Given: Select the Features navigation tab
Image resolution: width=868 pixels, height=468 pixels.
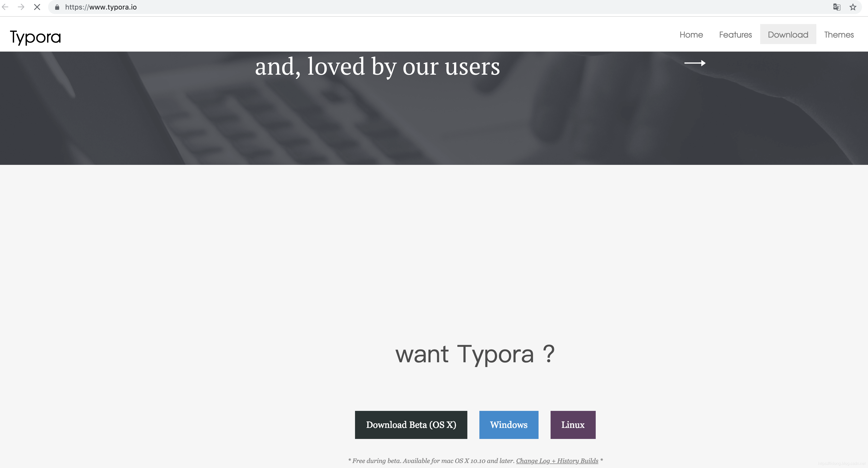Looking at the screenshot, I should tap(735, 34).
